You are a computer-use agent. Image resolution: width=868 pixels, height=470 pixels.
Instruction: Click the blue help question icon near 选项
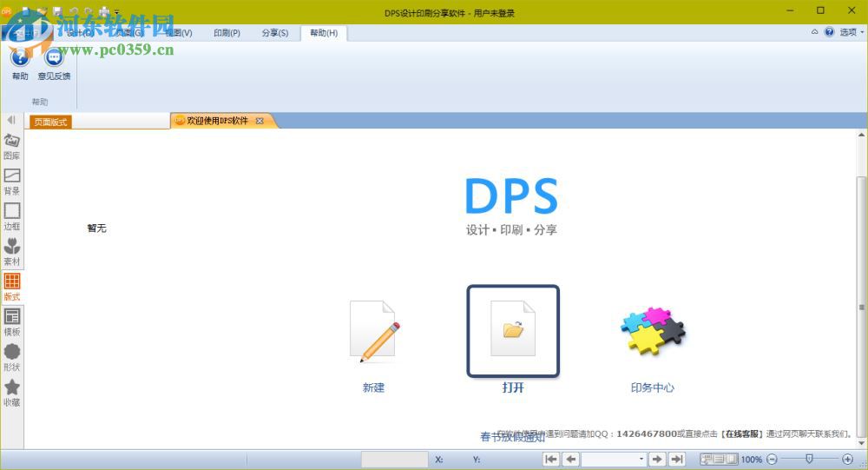point(829,32)
